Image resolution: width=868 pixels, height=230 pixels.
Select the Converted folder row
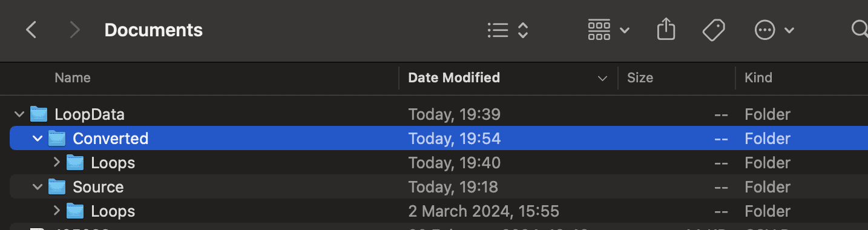point(439,139)
